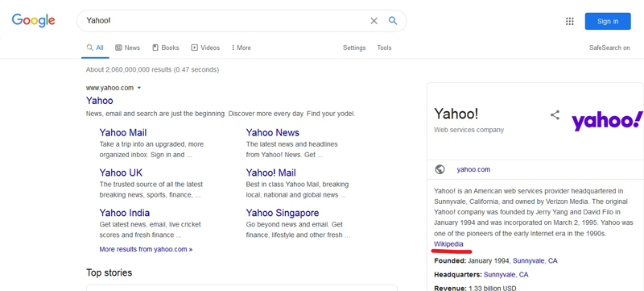Click the blue magnifier search icon
644x291 pixels.
click(393, 20)
